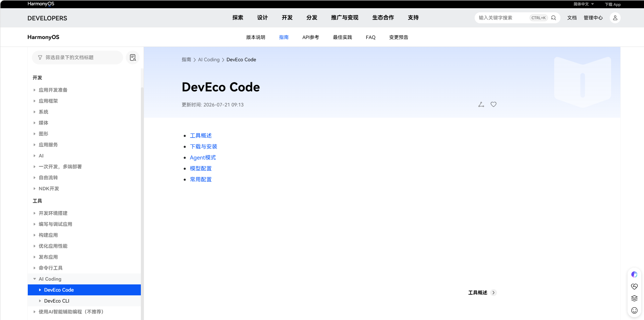Switch to the 变更预告 tab
The height and width of the screenshot is (320, 644).
click(399, 37)
